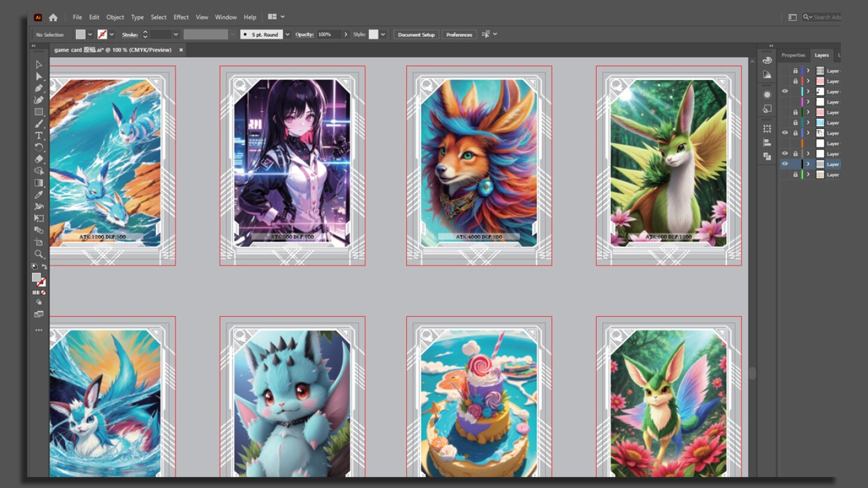The image size is (868, 488).
Task: Select the Zoom tool magnifier
Action: 39,254
